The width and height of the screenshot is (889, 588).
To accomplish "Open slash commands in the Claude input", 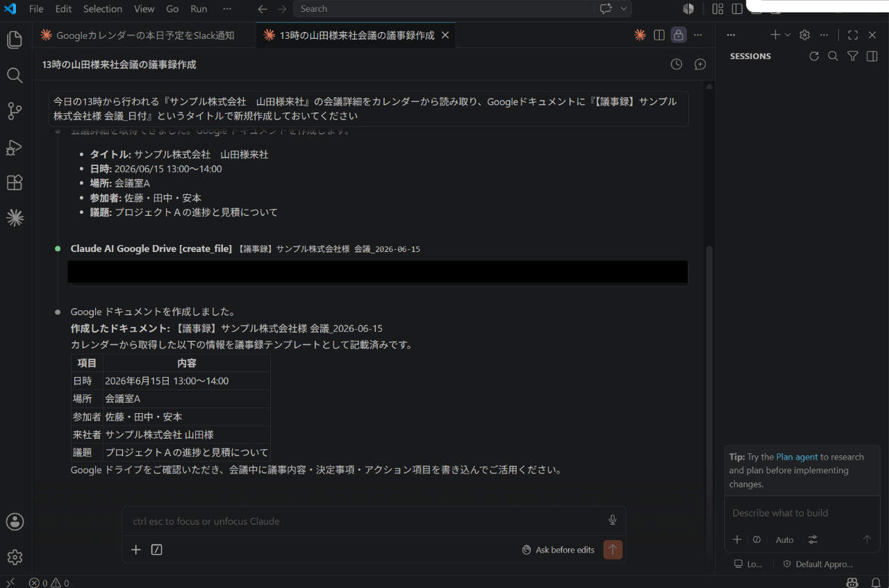I will (x=157, y=550).
